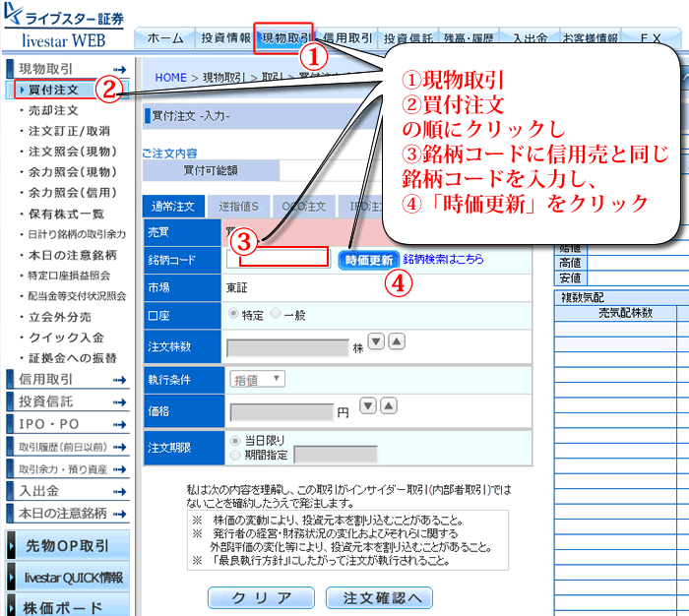
Task: Select the 一般 account radio button
Action: pos(276,313)
